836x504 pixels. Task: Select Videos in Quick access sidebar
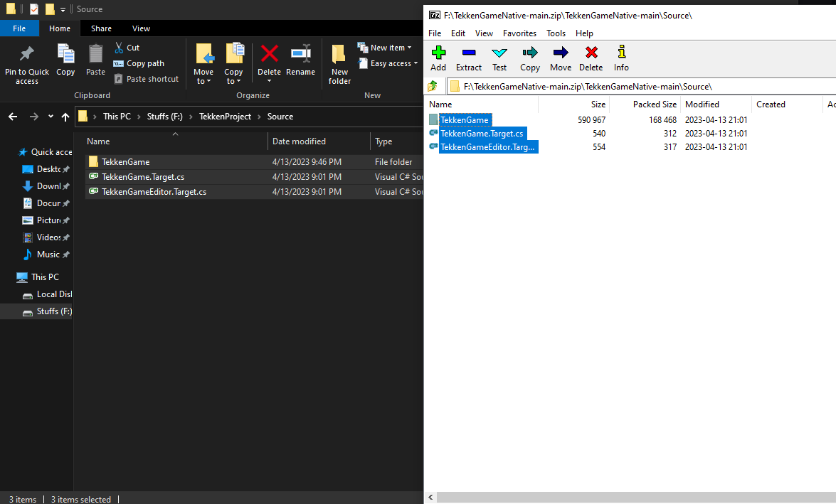(x=46, y=237)
